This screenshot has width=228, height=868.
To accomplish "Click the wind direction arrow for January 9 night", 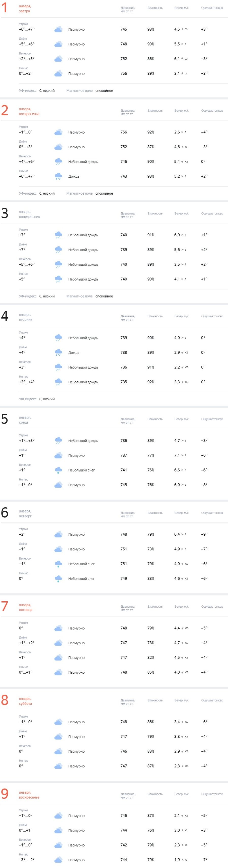I will (182, 860).
